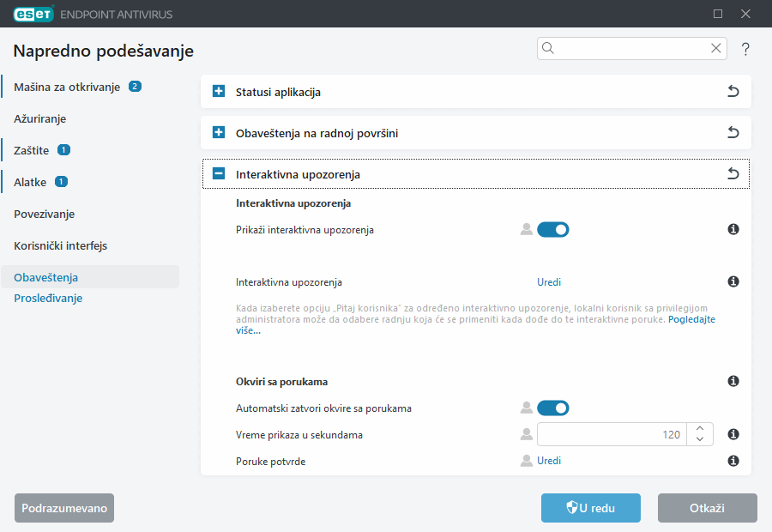Expand the Statusi aplikacija section
Viewport: 772px width, 532px height.
pos(219,91)
